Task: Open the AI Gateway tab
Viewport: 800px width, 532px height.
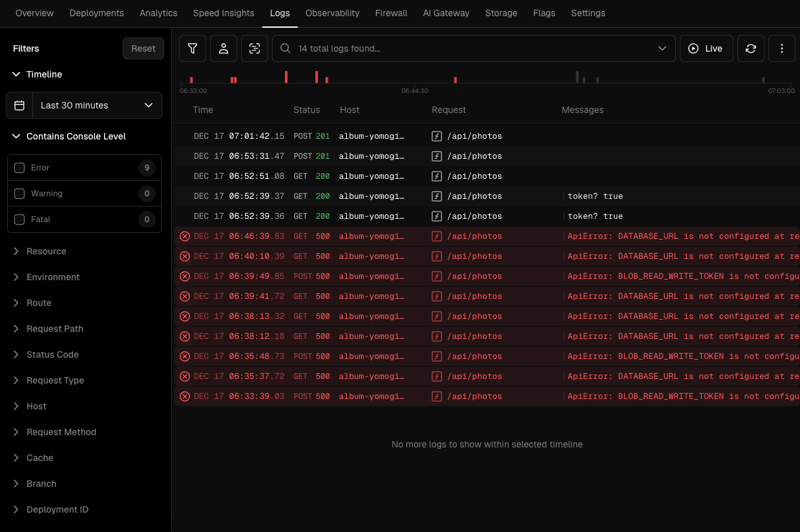Action: tap(446, 13)
